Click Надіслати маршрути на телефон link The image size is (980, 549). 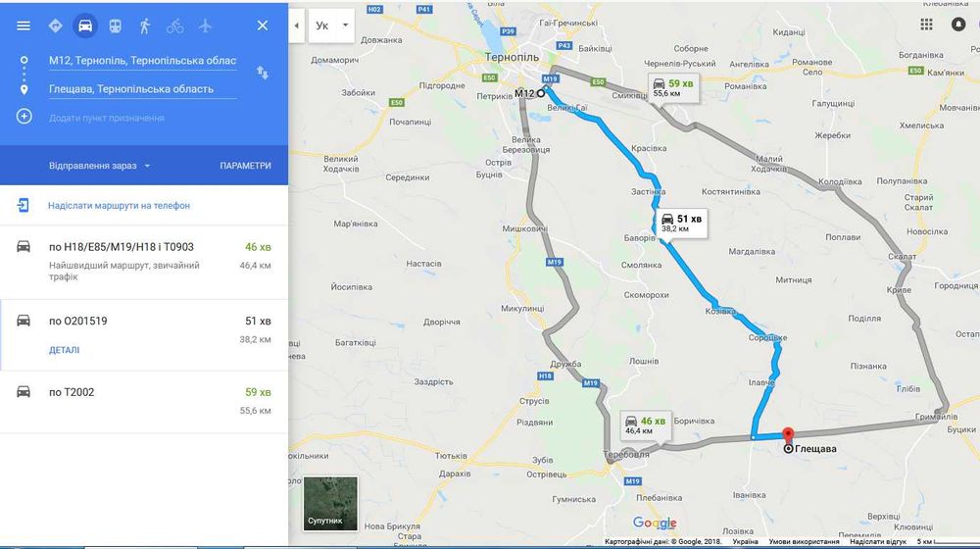(x=119, y=205)
